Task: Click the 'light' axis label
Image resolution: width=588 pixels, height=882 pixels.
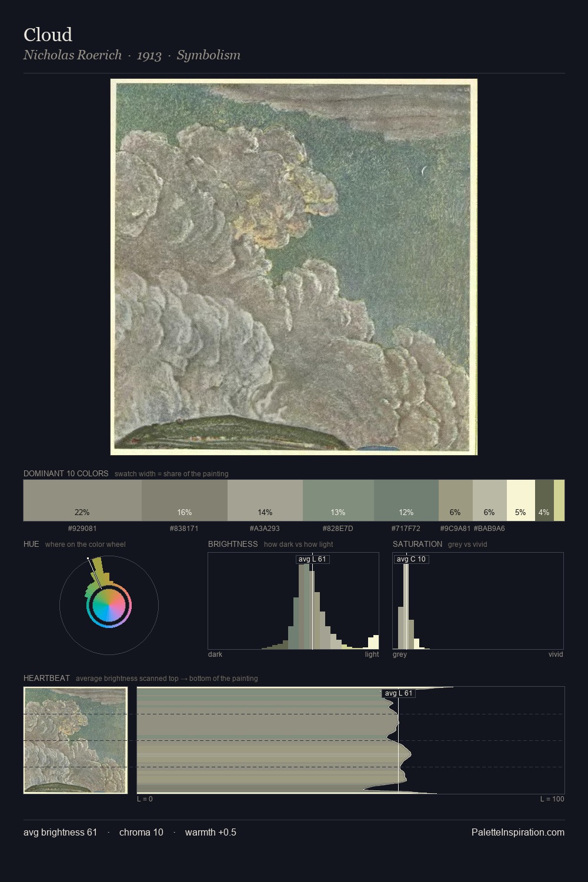Action: pyautogui.click(x=372, y=654)
